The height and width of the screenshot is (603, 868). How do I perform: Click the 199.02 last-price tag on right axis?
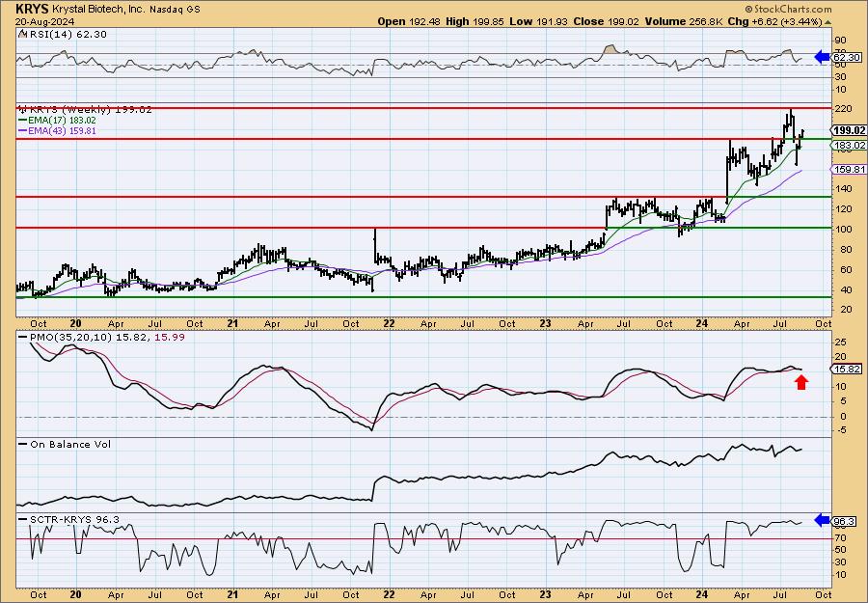point(850,130)
